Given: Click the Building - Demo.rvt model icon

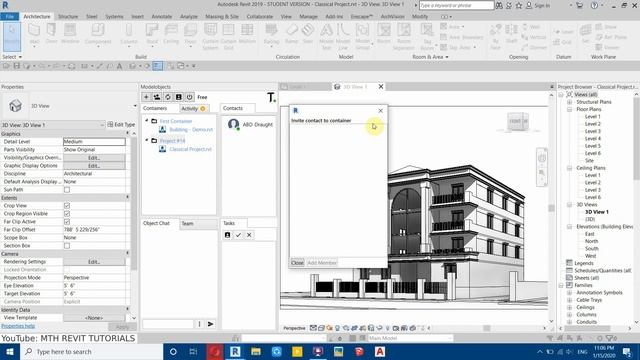Looking at the screenshot, I should 162,129.
